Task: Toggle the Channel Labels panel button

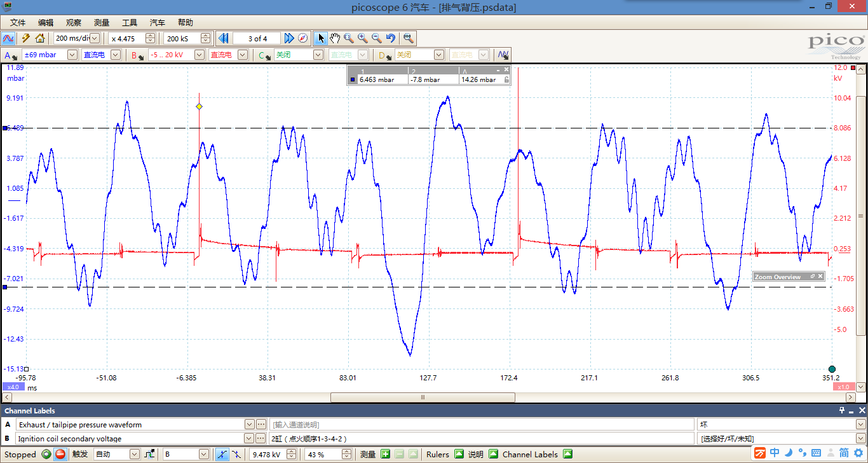Action: 567,454
